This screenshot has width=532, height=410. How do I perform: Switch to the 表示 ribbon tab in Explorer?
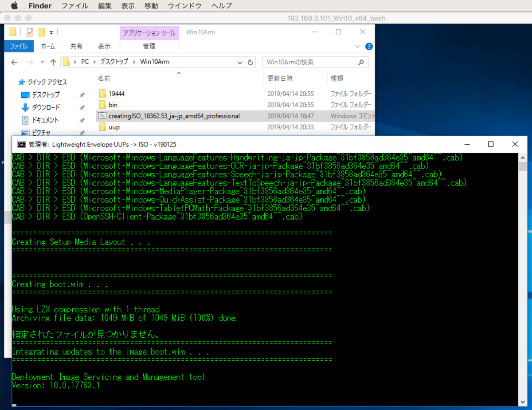click(105, 46)
